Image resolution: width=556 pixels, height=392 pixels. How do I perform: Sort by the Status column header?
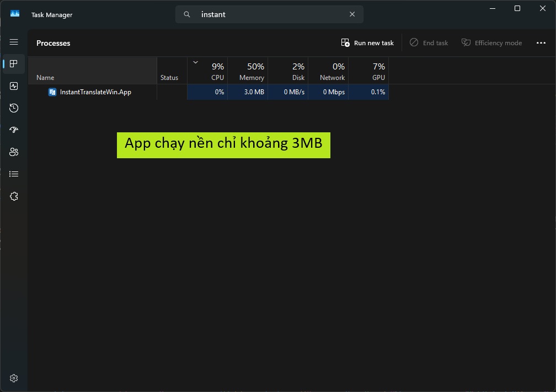(172, 71)
